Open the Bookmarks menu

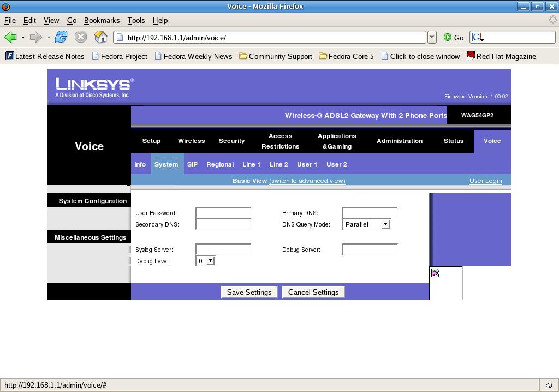[x=102, y=20]
